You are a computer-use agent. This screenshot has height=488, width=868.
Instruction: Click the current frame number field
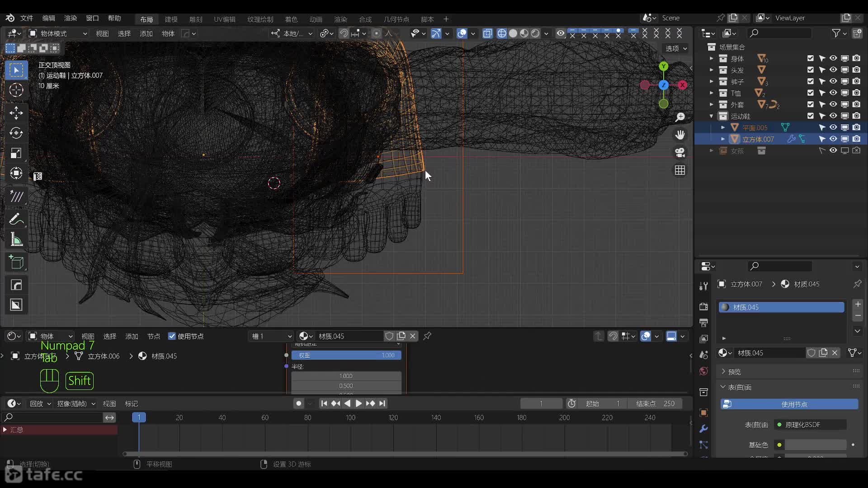coord(541,404)
